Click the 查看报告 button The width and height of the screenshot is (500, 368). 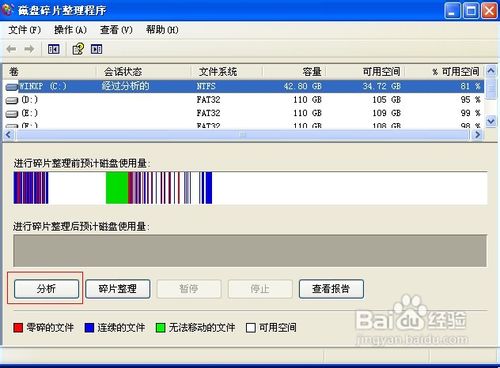[x=331, y=289]
